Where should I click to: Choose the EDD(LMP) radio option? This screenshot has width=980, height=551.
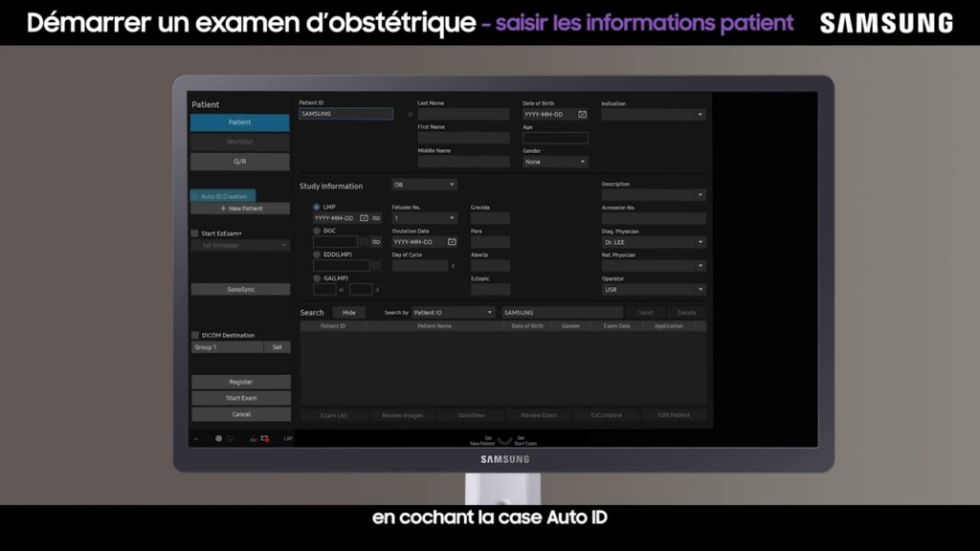pyautogui.click(x=316, y=254)
